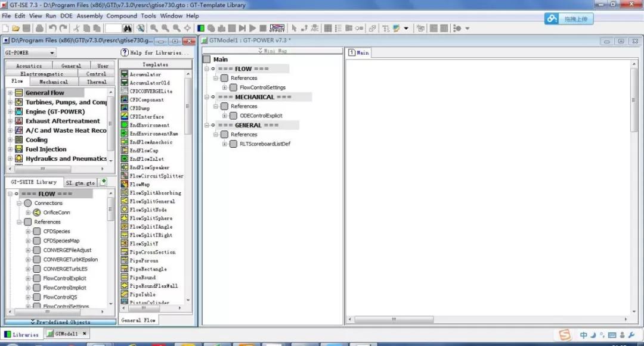Screen dimensions: 644x346
Task: Click the chain link toolbar icon
Action: 373,28
